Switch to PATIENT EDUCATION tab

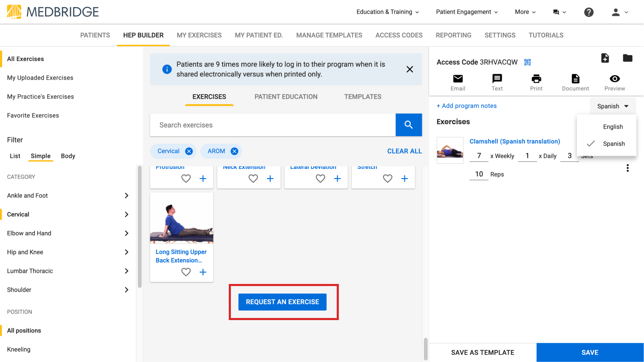tap(286, 97)
